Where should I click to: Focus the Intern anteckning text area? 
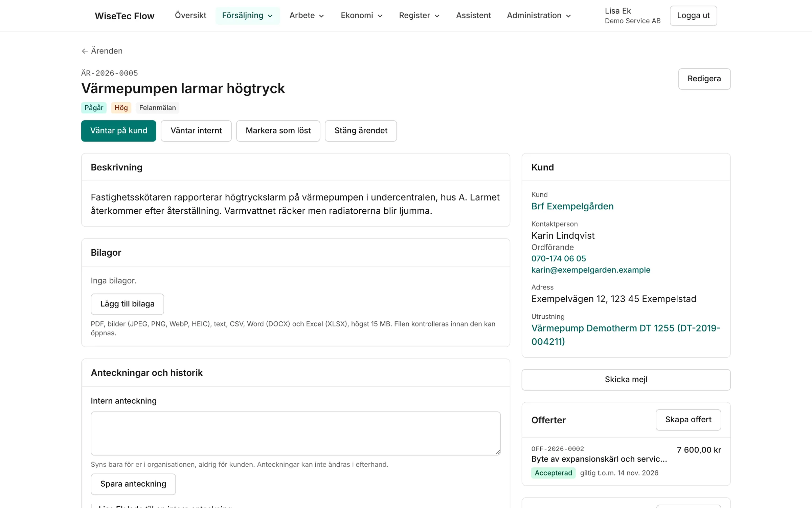pyautogui.click(x=295, y=433)
